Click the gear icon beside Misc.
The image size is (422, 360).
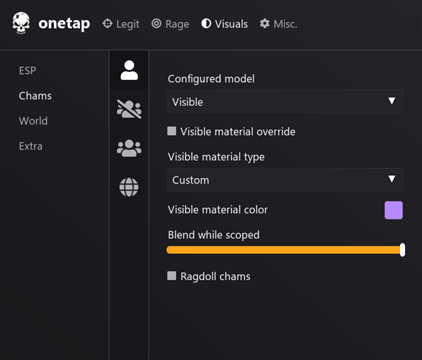265,24
